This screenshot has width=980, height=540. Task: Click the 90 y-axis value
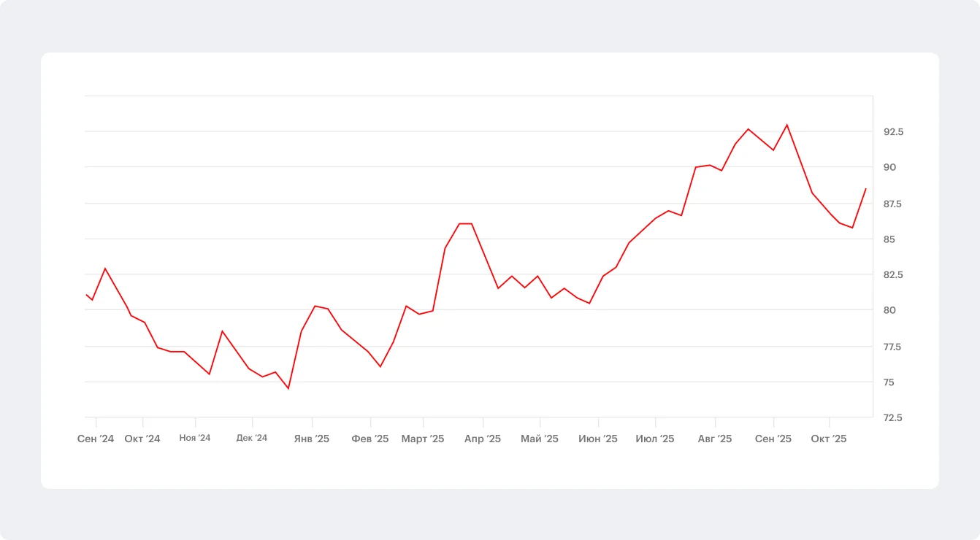click(889, 168)
